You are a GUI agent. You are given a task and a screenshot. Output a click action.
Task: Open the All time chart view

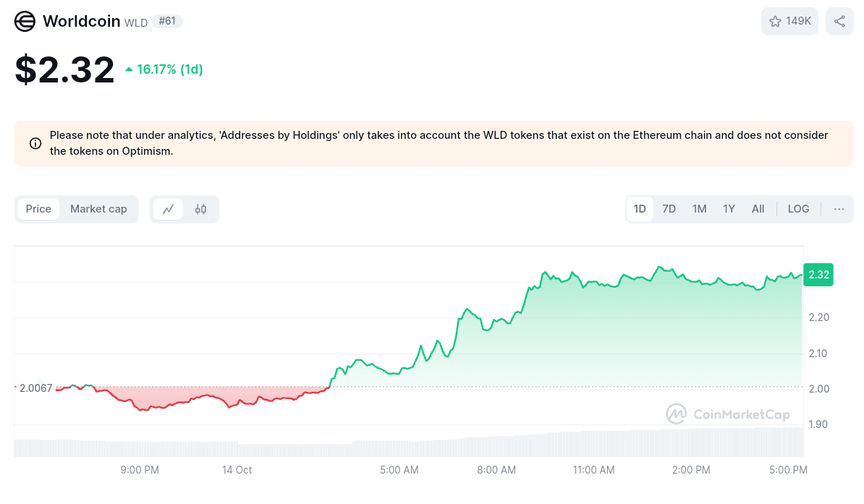click(x=758, y=209)
